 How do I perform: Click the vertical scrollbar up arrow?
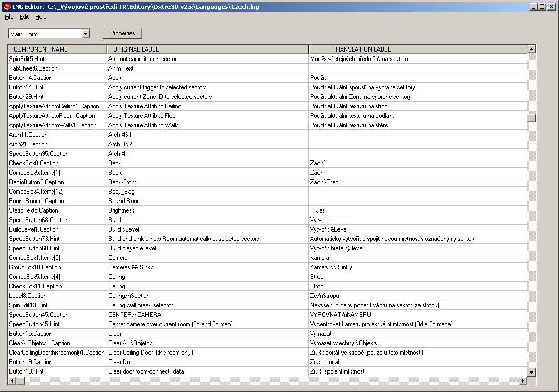(532, 49)
